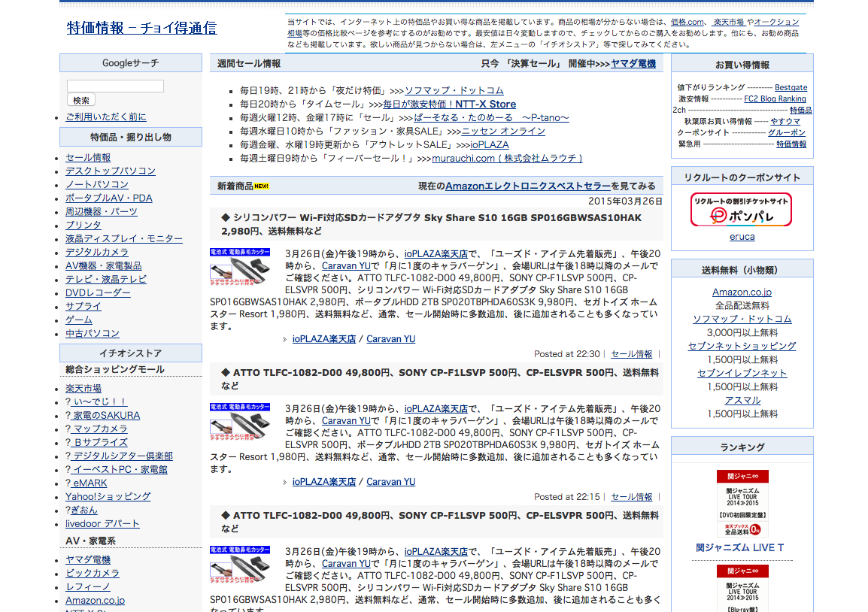Open product thumbnail above the Posted at 22:30 line

tap(240, 265)
